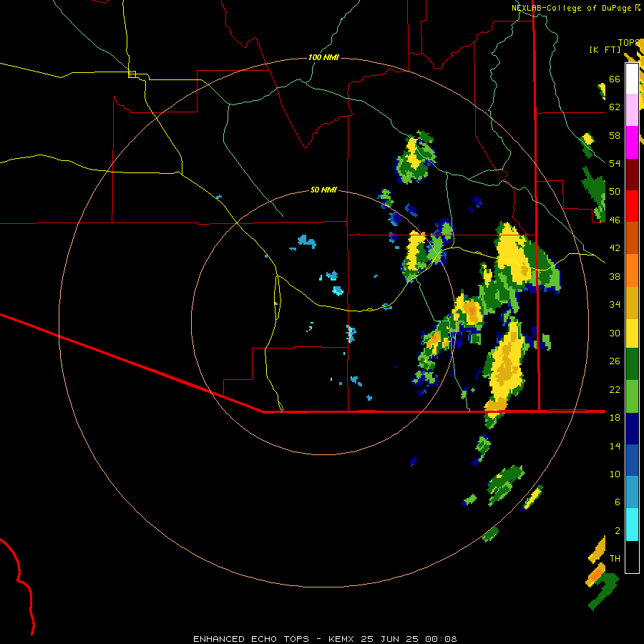Click the 30 legend value
This screenshot has width=644, height=644.
[x=615, y=333]
